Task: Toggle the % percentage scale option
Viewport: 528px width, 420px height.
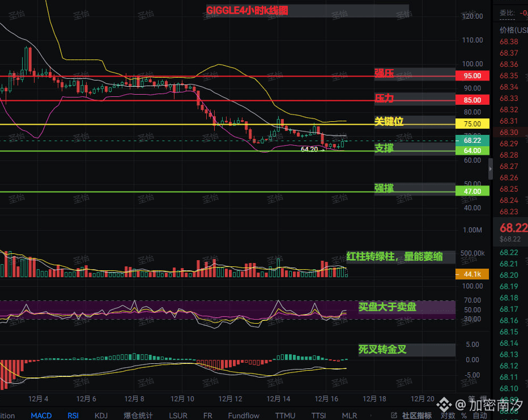Action: [463, 415]
